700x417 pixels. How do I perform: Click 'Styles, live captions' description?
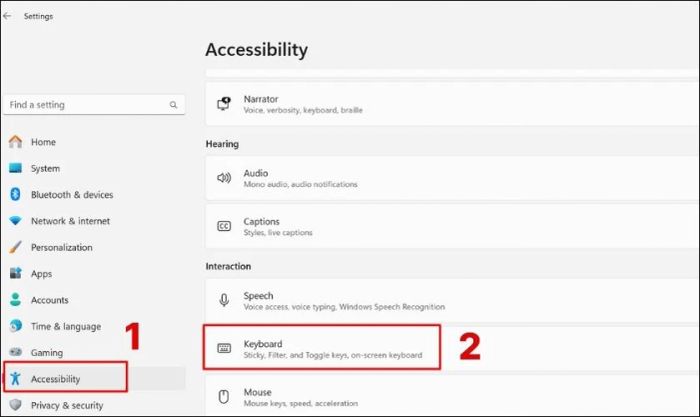point(278,233)
